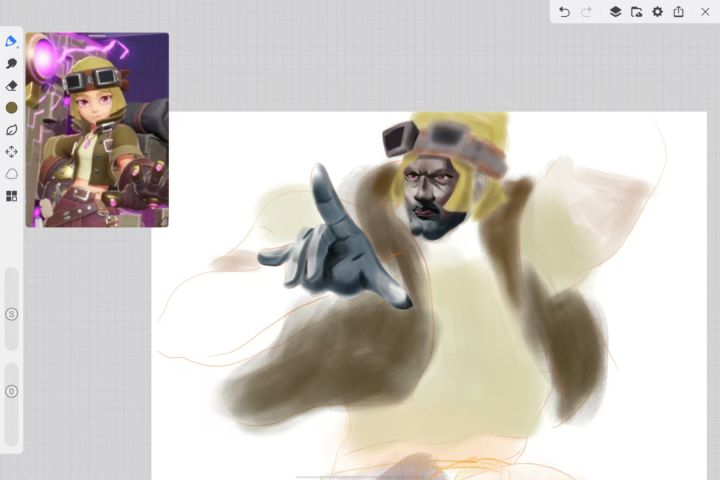
Task: Open the four-square tools panel icon
Action: (x=11, y=196)
